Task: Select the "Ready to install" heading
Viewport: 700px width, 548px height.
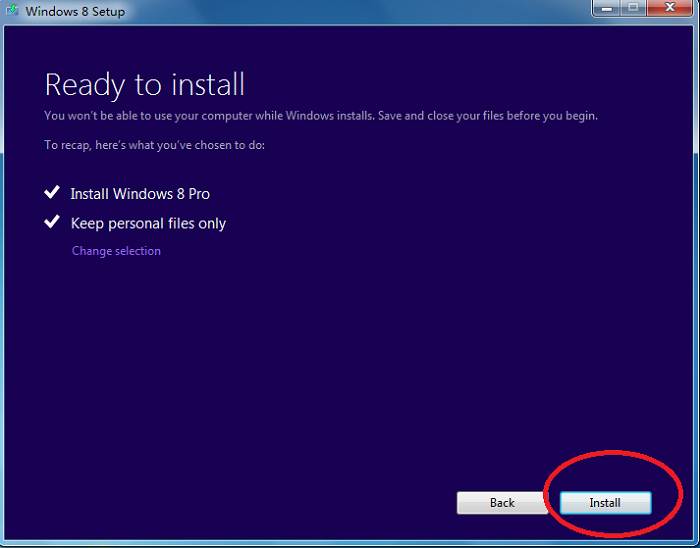Action: pos(145,85)
